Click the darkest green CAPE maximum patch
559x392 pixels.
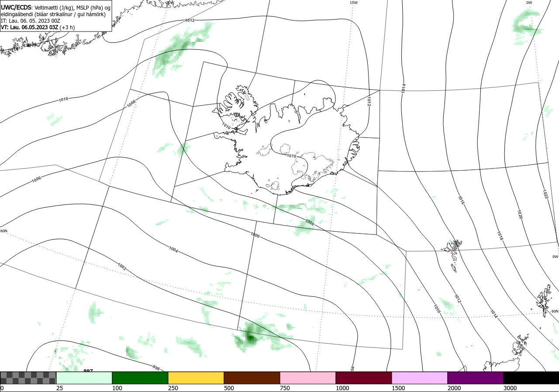pos(250,337)
